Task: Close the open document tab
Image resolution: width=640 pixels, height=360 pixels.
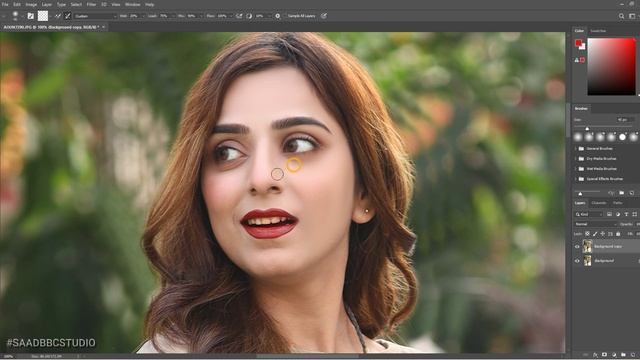Action: pyautogui.click(x=104, y=27)
